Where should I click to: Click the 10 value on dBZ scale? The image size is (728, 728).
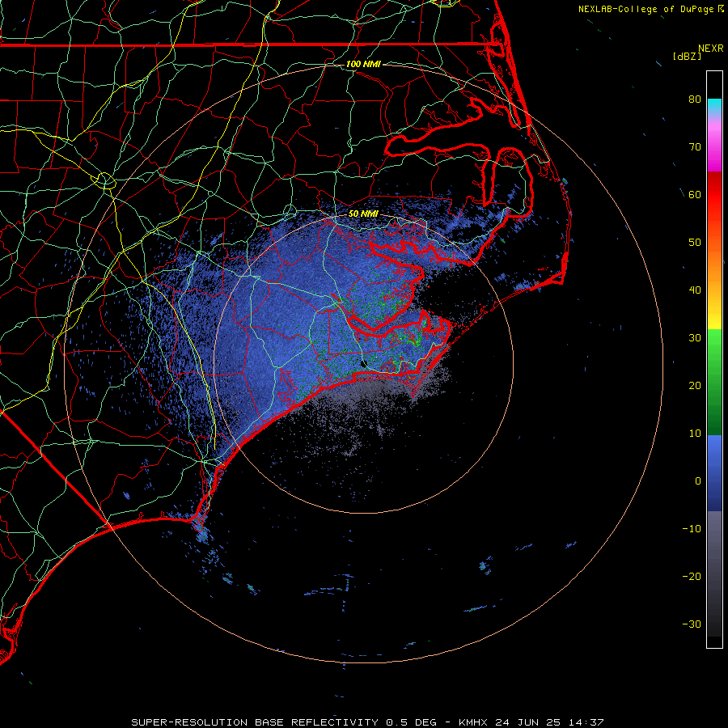coord(695,434)
